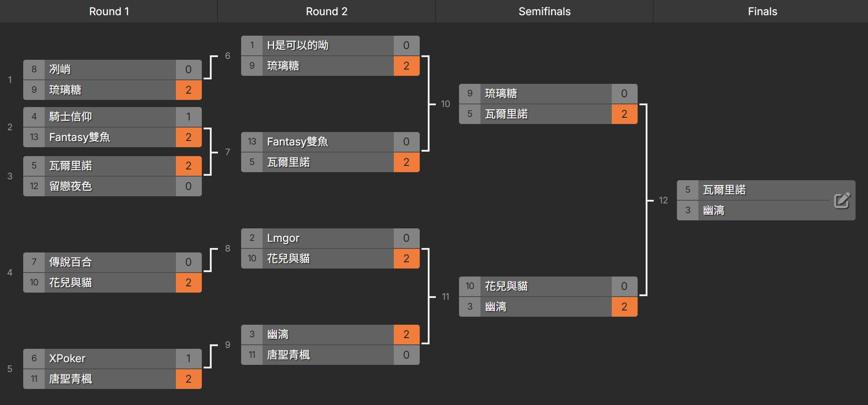
Task: Select H是可以的呦 in Round 2
Action: click(x=297, y=45)
